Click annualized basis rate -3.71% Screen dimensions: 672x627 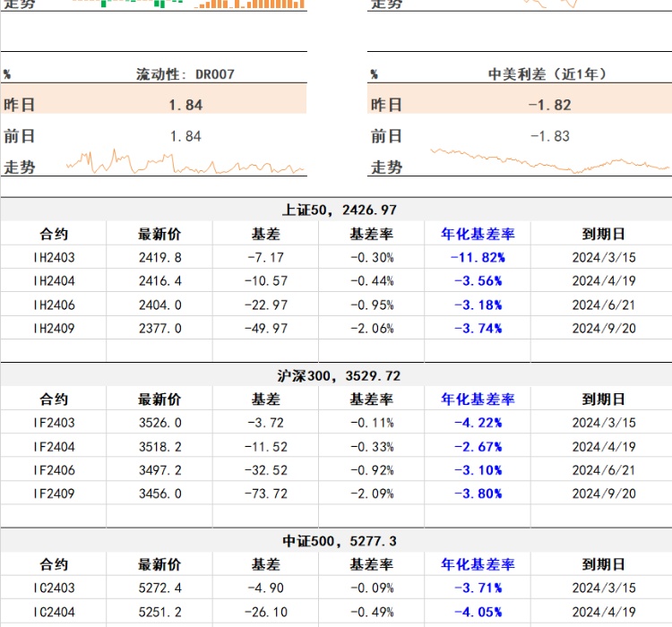point(478,588)
